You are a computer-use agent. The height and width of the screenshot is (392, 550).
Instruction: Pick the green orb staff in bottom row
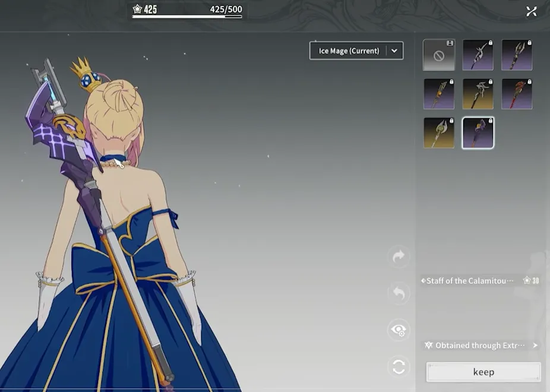pyautogui.click(x=439, y=132)
